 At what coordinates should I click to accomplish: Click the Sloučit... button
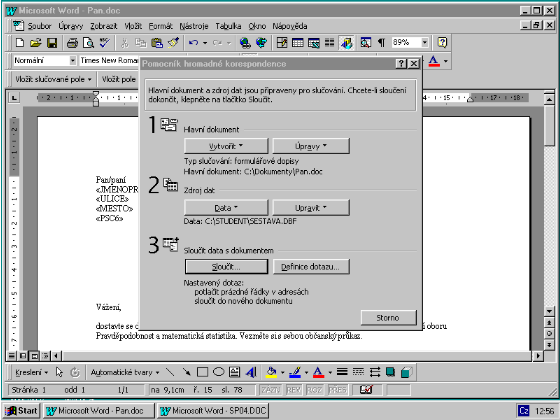coord(226,267)
